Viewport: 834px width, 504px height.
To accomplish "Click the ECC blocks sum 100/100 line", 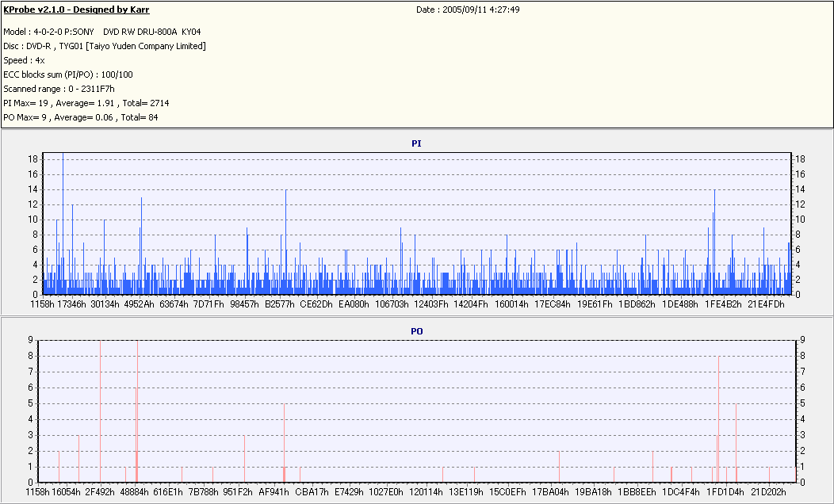I will 68,74.
